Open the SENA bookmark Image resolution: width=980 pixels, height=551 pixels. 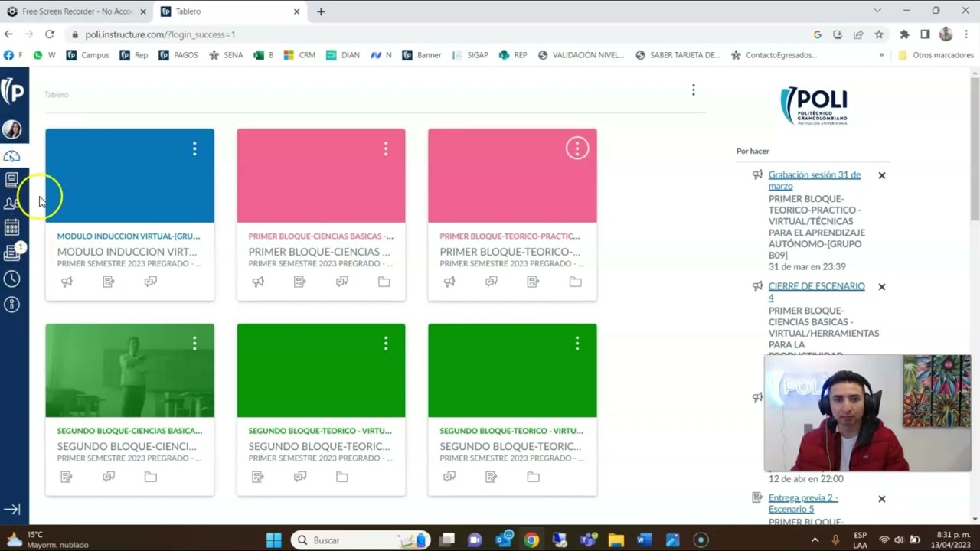point(226,55)
